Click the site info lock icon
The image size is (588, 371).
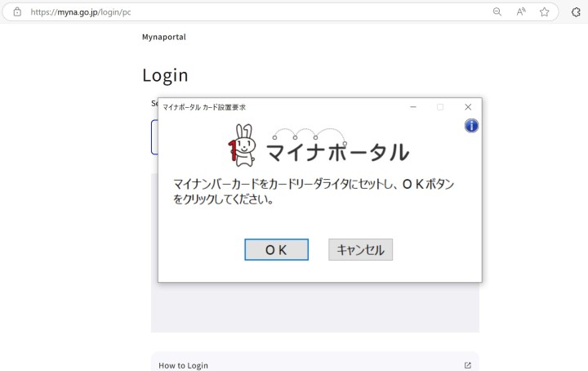coord(17,12)
